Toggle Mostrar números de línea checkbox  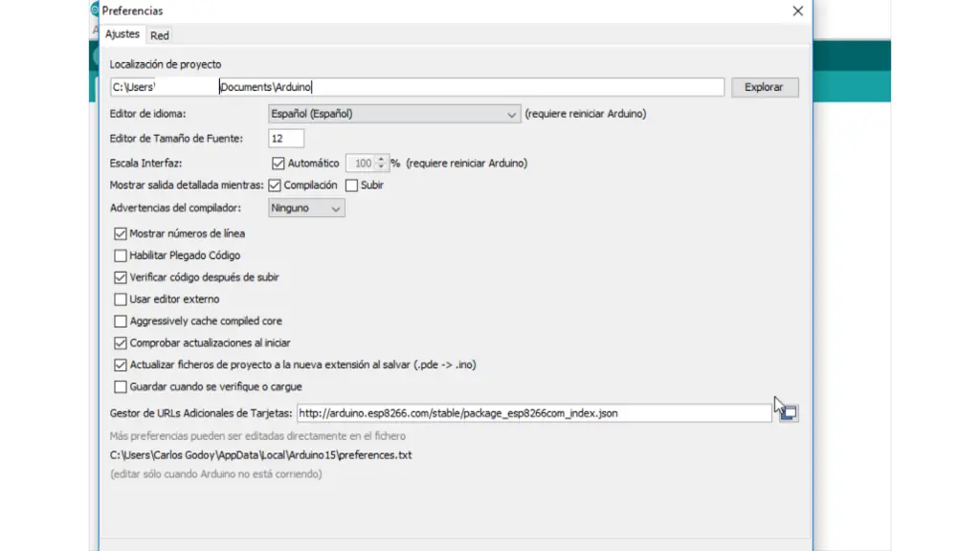click(x=120, y=233)
